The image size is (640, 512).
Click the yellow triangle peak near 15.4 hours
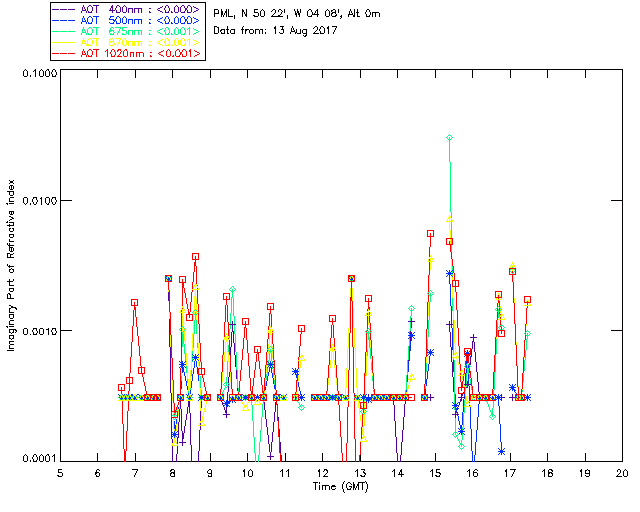pos(449,220)
